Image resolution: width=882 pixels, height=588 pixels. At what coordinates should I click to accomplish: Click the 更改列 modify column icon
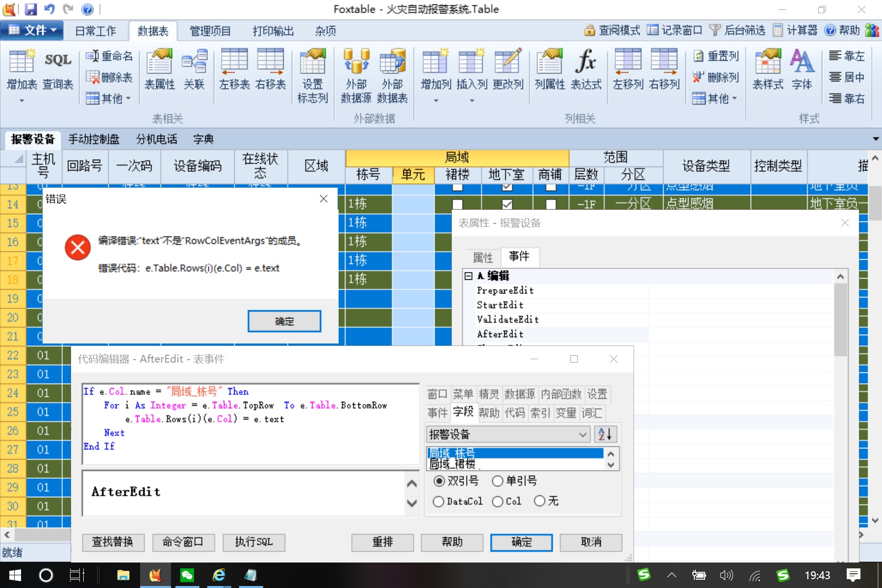tap(508, 69)
